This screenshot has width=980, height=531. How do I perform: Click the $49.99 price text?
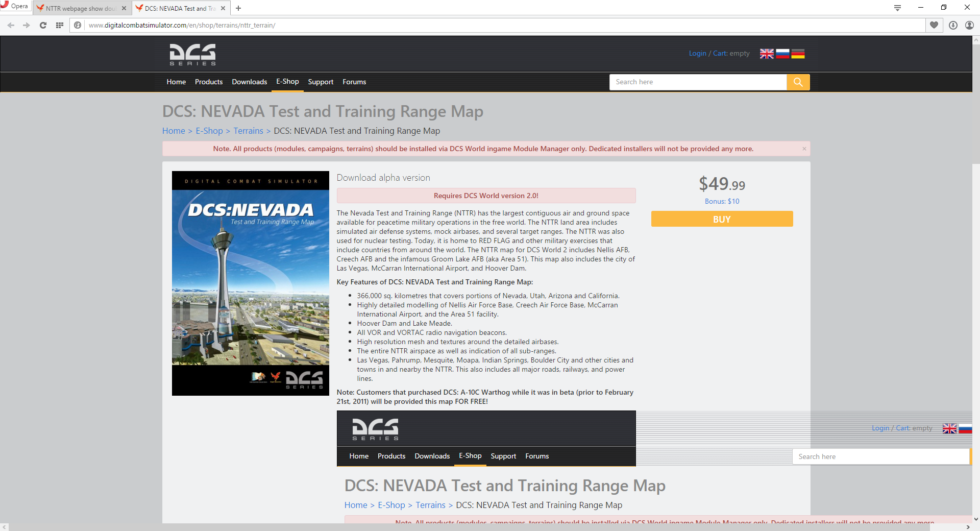(x=722, y=184)
